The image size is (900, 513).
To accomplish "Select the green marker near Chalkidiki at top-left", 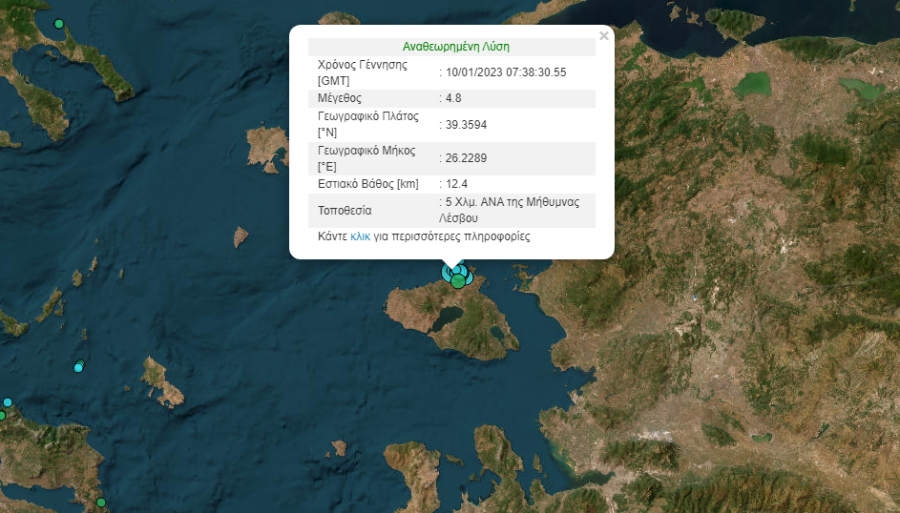I will (x=59, y=24).
